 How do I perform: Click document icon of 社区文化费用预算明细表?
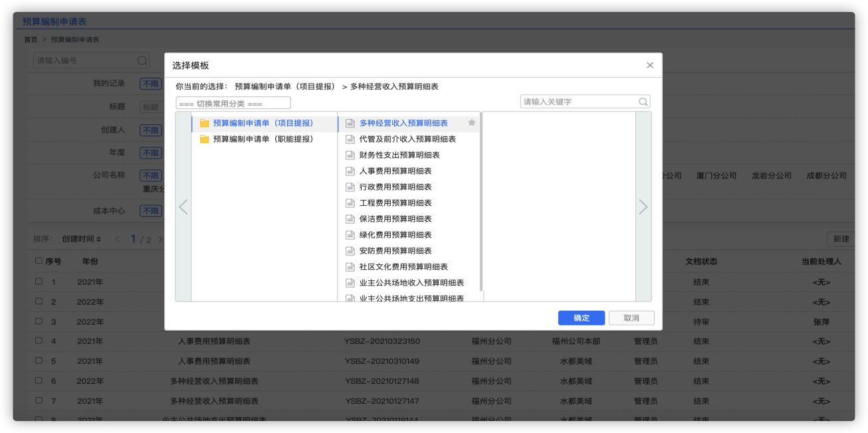[350, 267]
